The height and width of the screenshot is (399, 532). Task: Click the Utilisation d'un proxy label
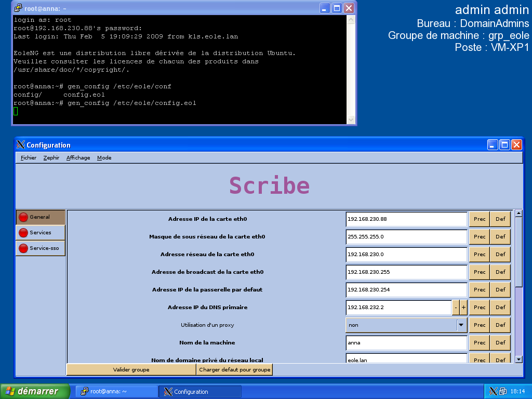(x=207, y=325)
